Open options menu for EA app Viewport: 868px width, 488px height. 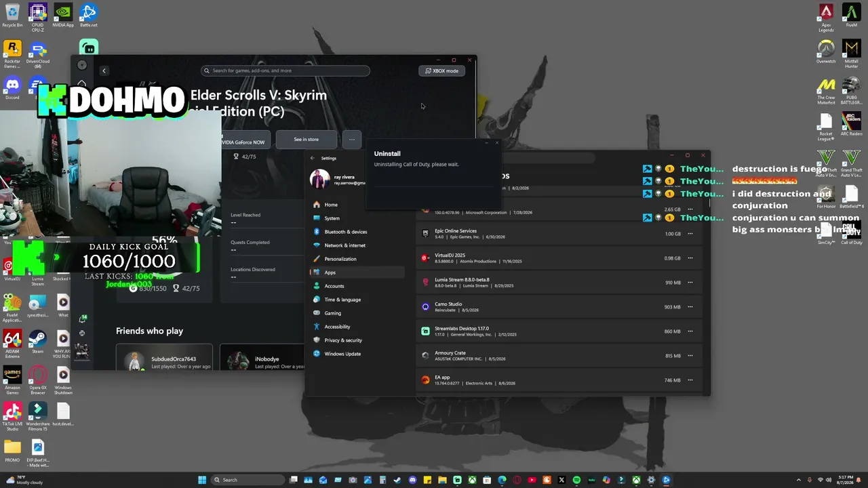(x=690, y=380)
